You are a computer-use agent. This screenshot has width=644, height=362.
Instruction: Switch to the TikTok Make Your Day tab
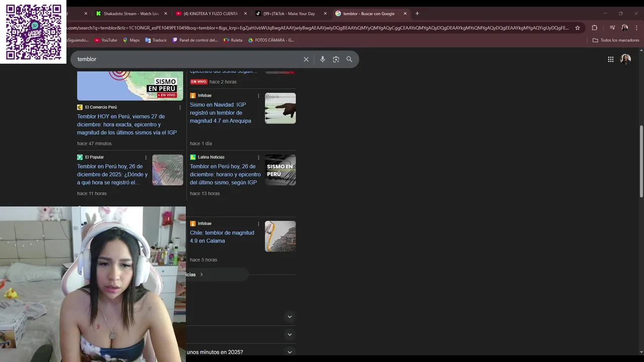coord(289,14)
